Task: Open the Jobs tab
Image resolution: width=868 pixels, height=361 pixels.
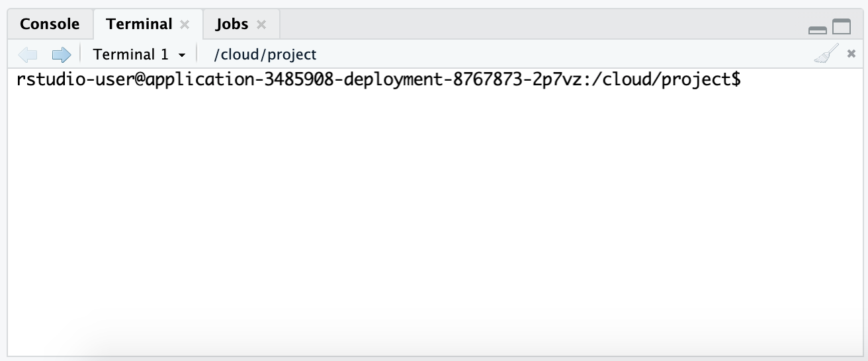Action: point(232,24)
